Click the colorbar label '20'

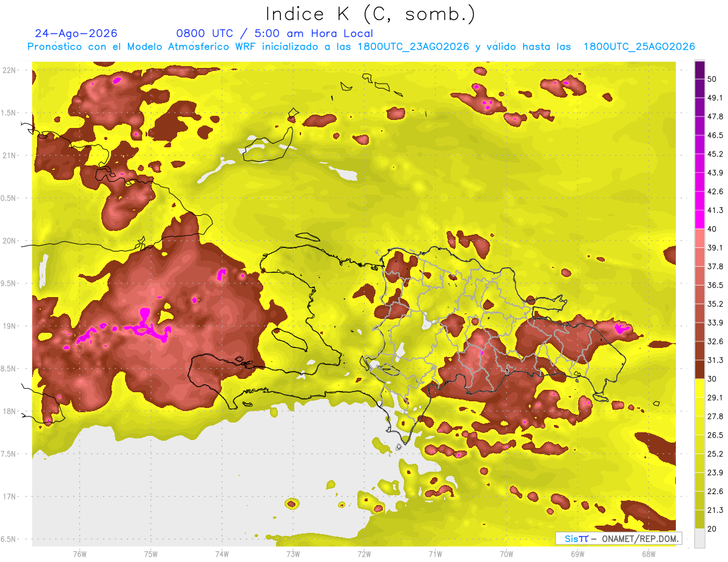coord(712,529)
